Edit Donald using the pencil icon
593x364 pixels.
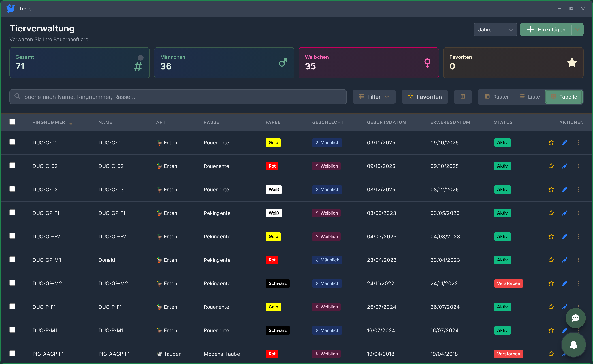(565, 260)
